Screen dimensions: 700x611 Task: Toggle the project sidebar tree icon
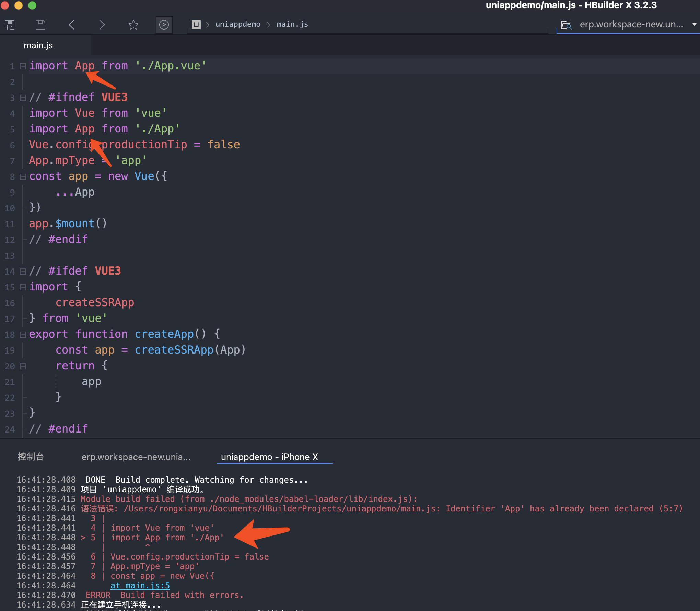10,25
